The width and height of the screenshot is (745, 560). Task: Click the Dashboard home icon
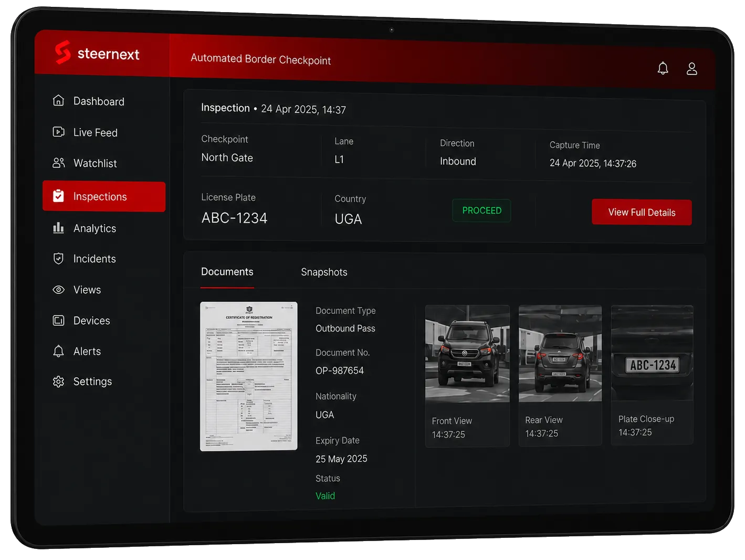pos(58,100)
